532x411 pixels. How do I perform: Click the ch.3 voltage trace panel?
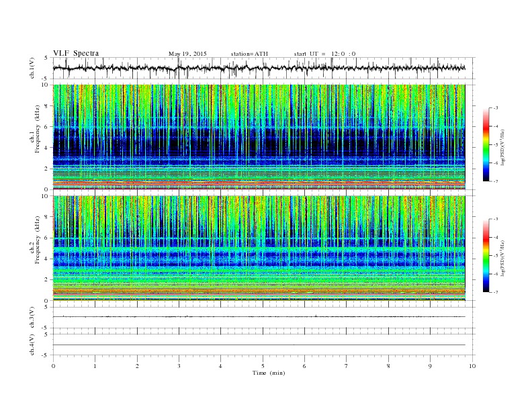(264, 318)
